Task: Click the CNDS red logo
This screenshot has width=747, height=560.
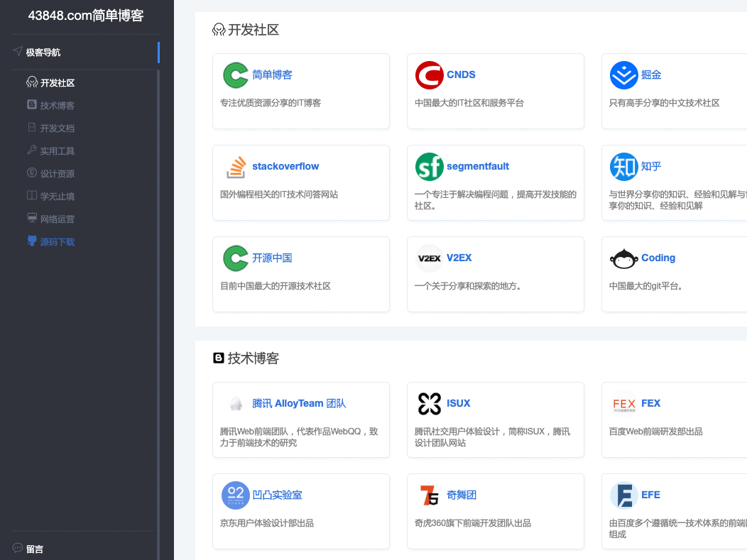Action: pos(429,75)
